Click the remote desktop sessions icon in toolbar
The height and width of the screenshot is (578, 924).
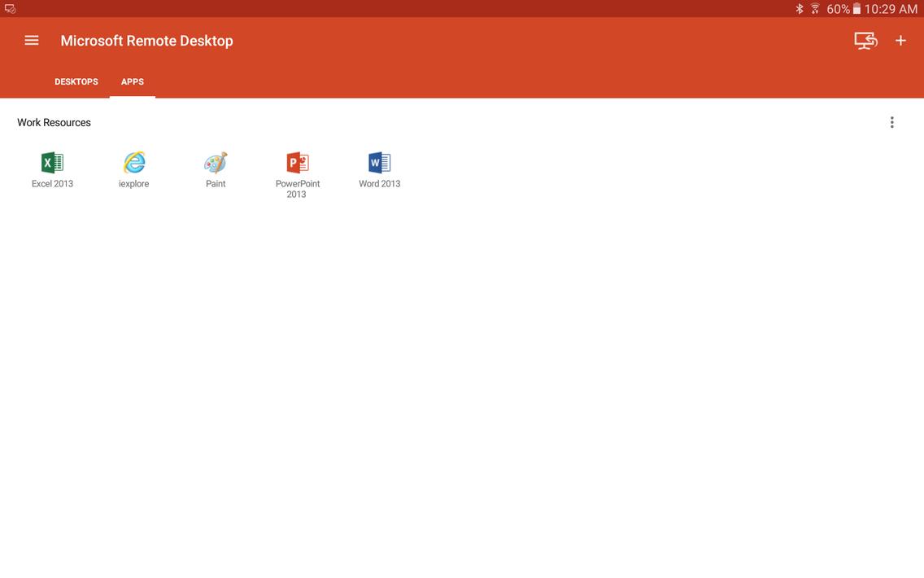[865, 39]
